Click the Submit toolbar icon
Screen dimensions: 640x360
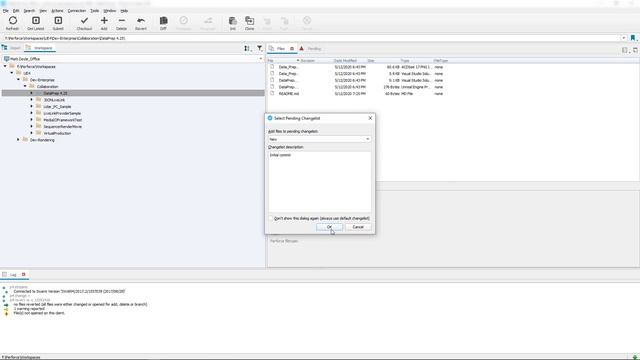click(58, 20)
